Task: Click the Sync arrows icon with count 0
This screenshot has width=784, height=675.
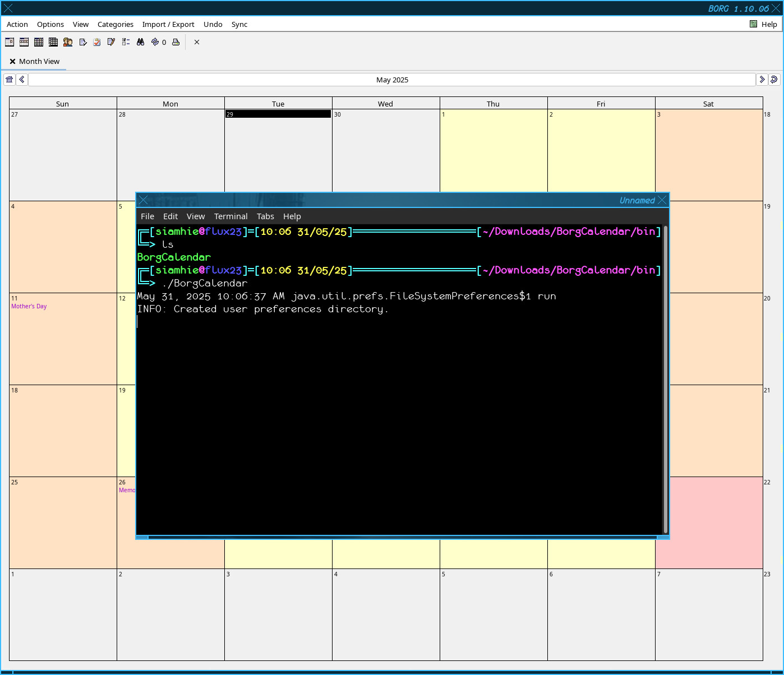Action: point(159,42)
